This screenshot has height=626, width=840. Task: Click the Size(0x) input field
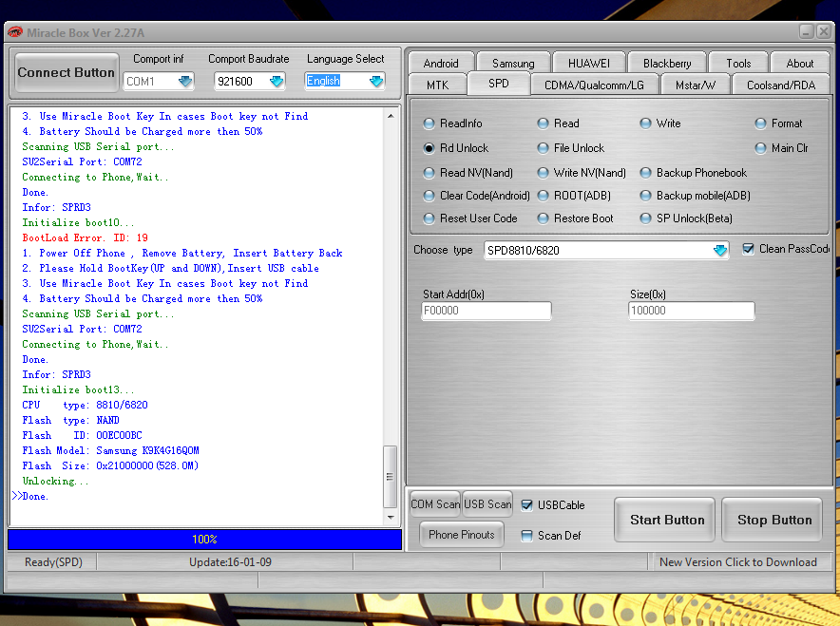coord(691,311)
